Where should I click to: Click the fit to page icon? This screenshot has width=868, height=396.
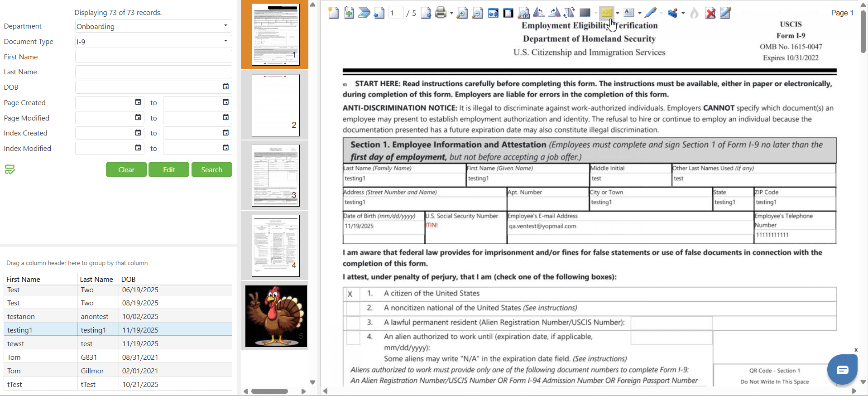(508, 13)
